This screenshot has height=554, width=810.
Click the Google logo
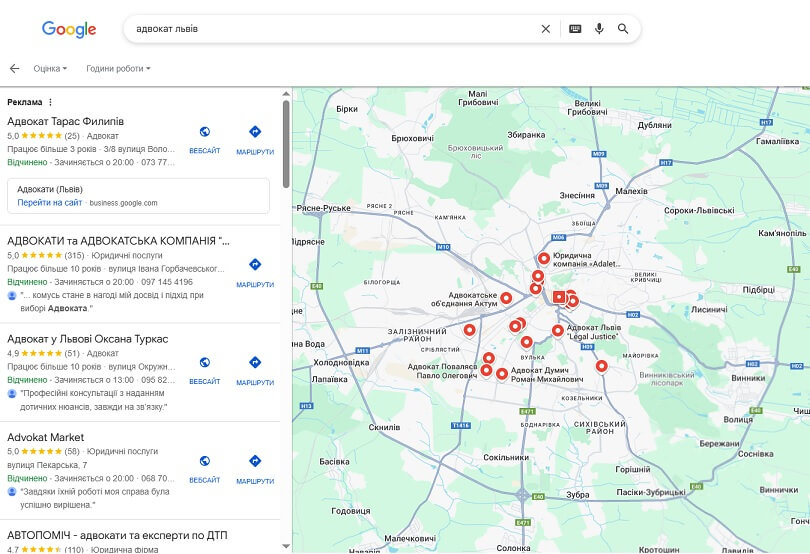[x=69, y=29]
